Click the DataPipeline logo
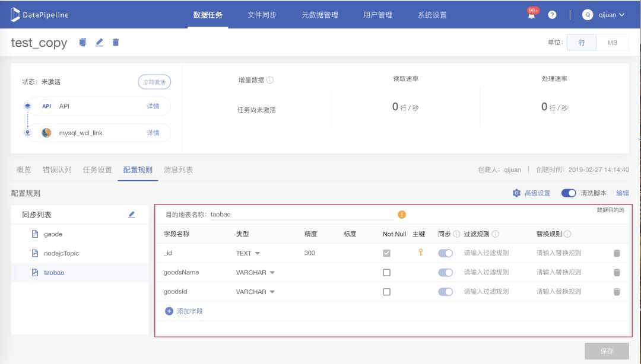 tap(40, 15)
